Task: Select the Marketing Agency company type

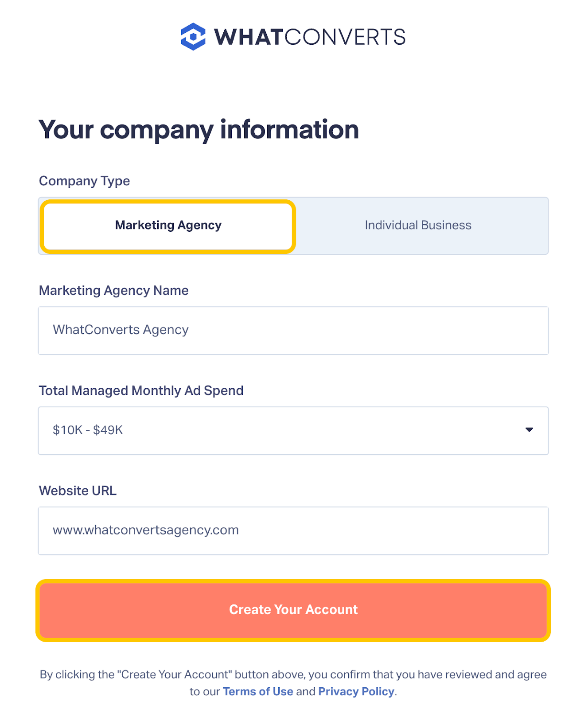Action: coord(168,226)
